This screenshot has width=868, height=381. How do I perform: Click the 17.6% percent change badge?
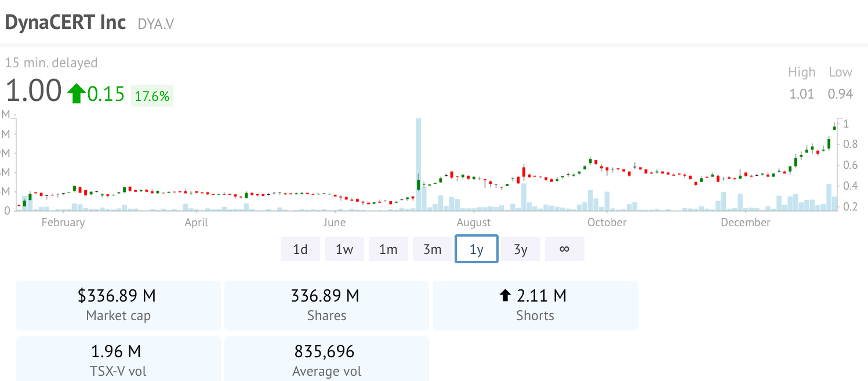point(152,96)
